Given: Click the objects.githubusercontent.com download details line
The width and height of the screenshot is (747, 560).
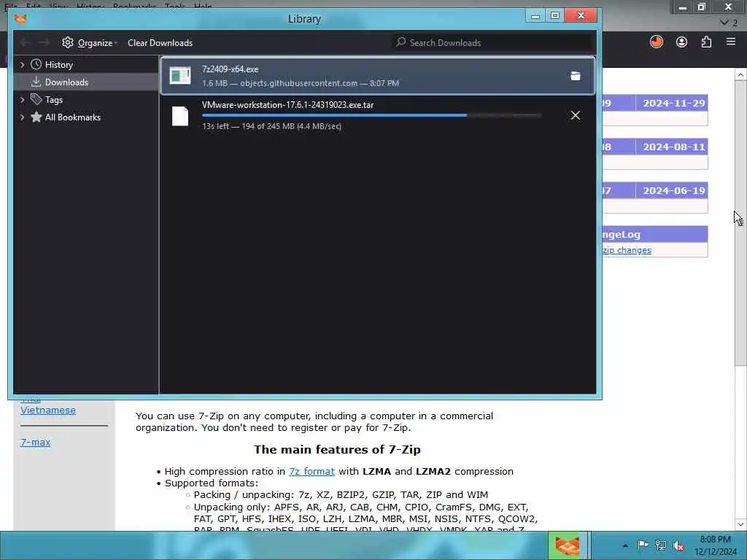Looking at the screenshot, I should (301, 83).
